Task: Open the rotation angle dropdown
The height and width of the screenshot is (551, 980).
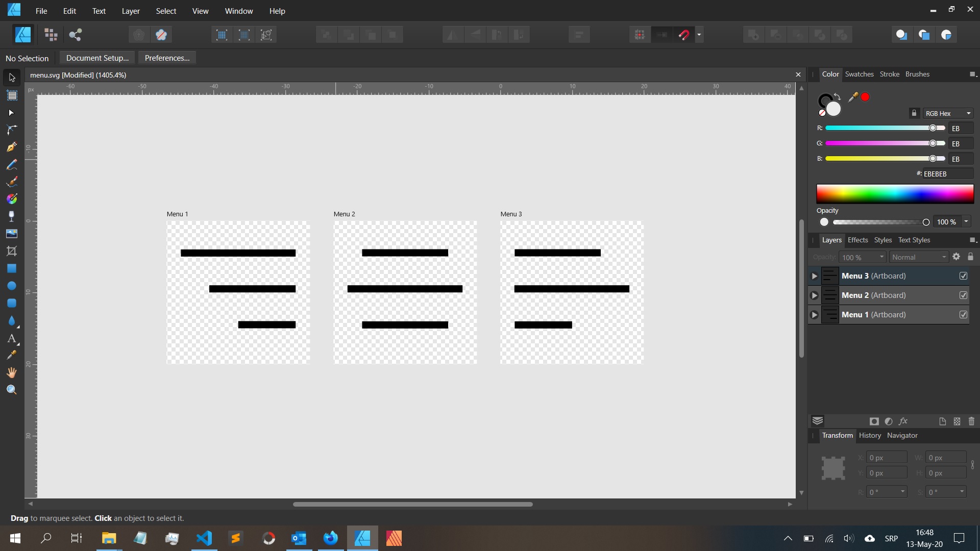Action: [902, 492]
